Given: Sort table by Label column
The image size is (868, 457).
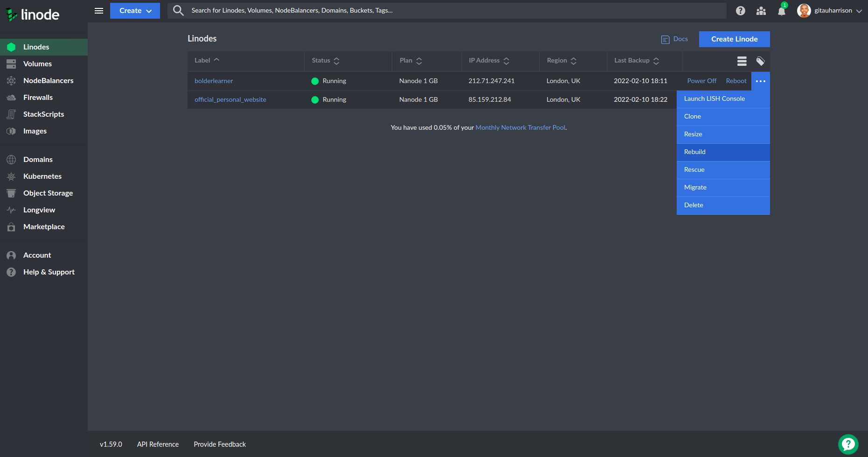Looking at the screenshot, I should 207,60.
